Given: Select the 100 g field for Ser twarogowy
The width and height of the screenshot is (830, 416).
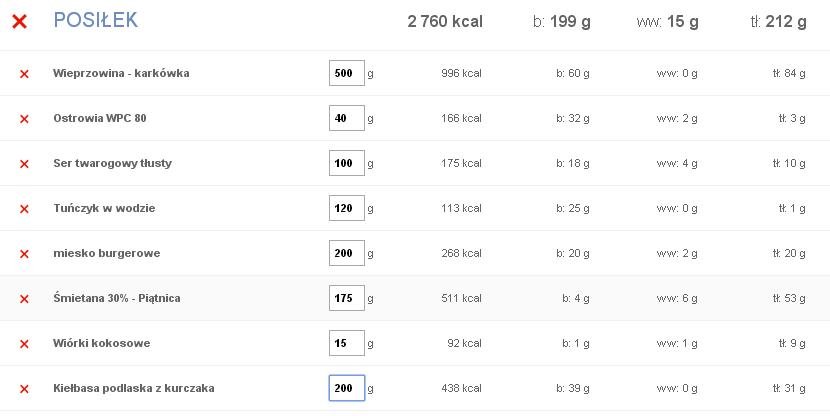Looking at the screenshot, I should 347,163.
